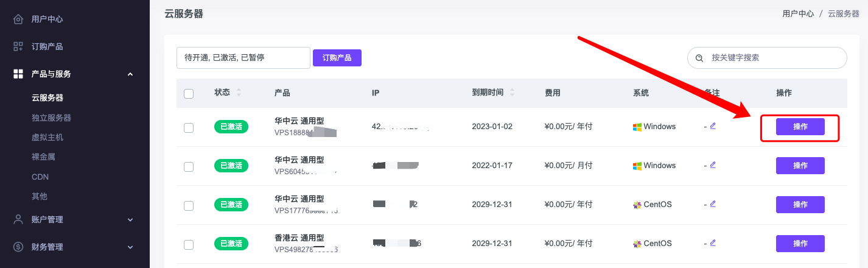Collapse the 产品与服务 menu chevron
The image size is (868, 268).
[130, 74]
